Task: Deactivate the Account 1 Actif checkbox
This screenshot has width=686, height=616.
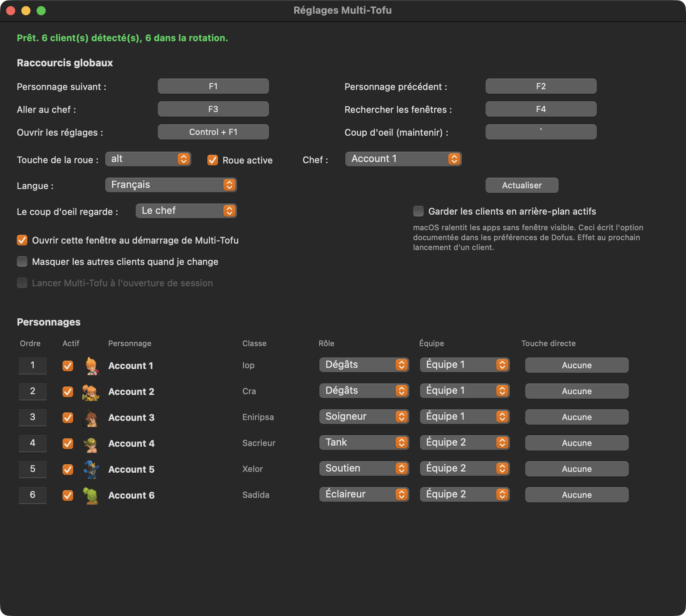Action: coord(68,366)
